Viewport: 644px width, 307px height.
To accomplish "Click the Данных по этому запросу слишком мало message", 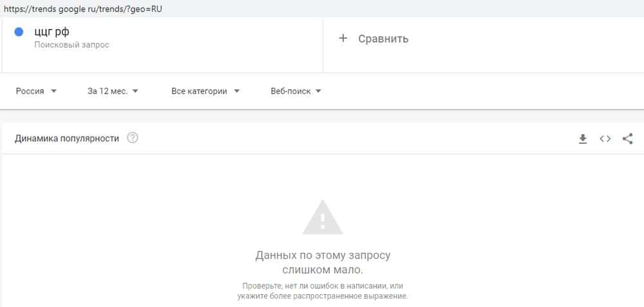I will [x=323, y=262].
